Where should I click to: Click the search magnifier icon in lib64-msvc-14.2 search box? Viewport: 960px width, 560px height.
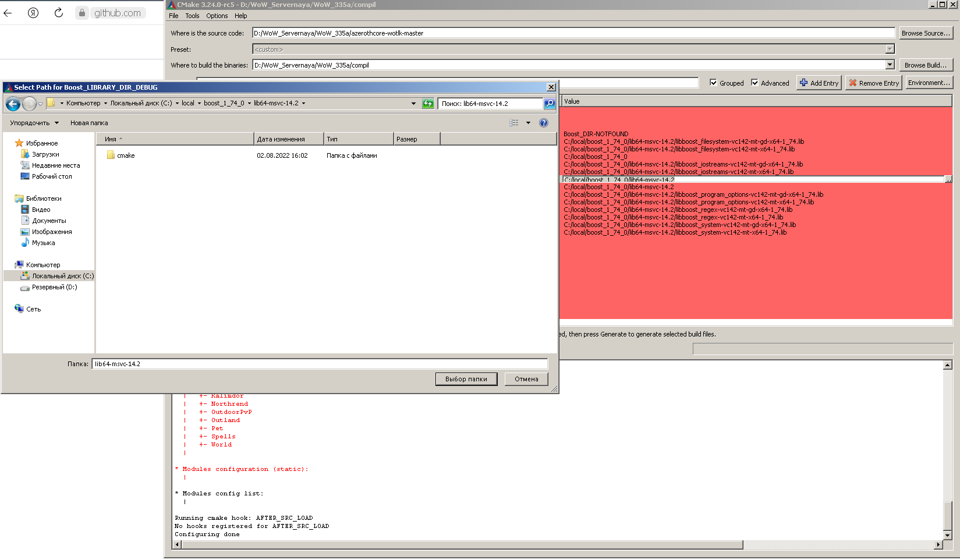[x=549, y=104]
